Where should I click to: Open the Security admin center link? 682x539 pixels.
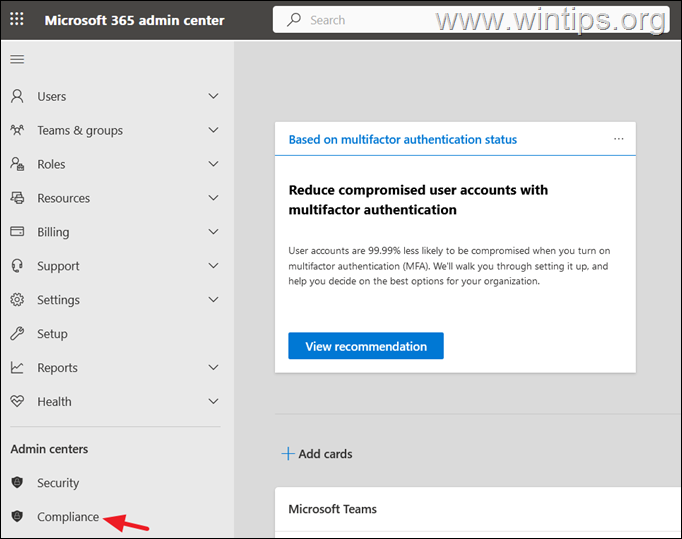(x=58, y=483)
